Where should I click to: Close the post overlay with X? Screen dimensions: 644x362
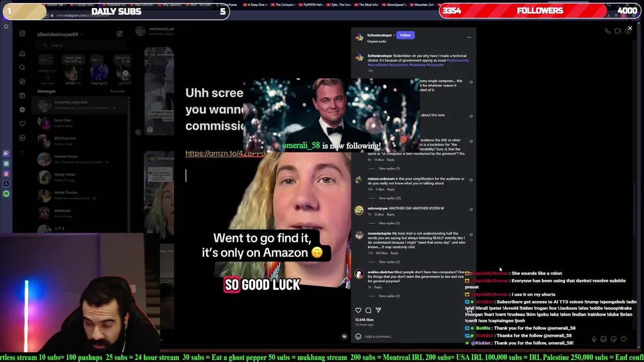pyautogui.click(x=630, y=28)
